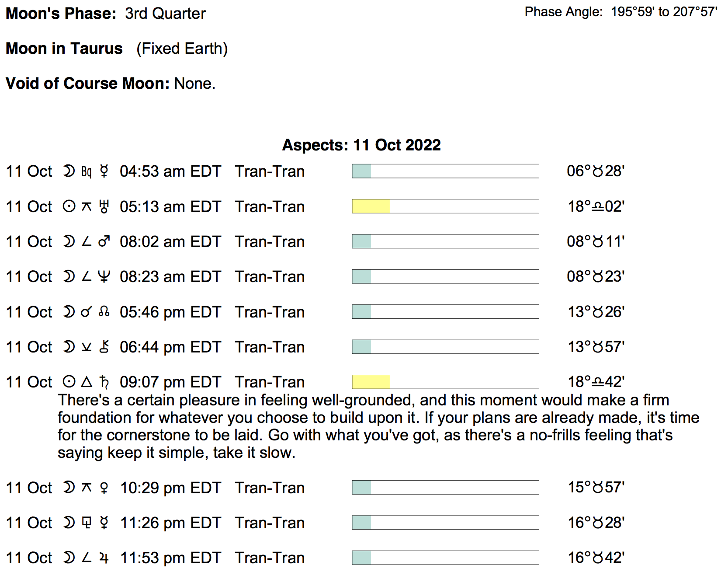Image resolution: width=728 pixels, height=579 pixels.
Task: Select the Mars symbol in the 08:02 am row
Action: click(104, 241)
